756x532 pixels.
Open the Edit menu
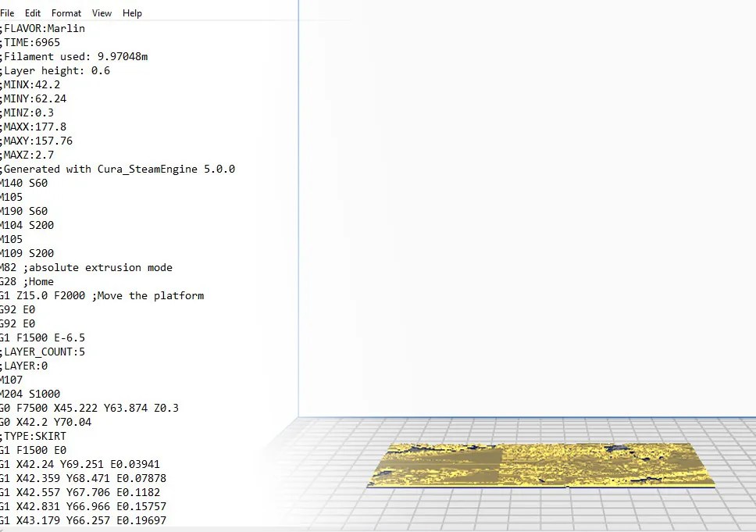pyautogui.click(x=32, y=12)
